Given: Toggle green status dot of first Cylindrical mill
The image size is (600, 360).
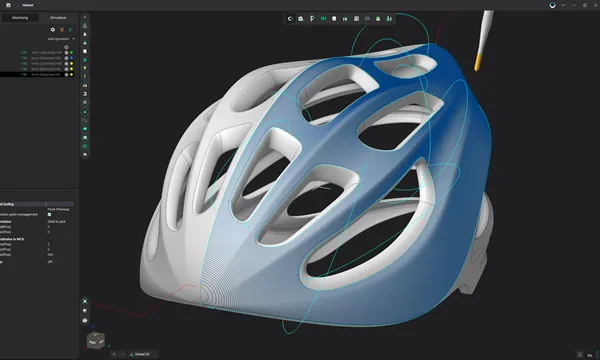Looking at the screenshot, I should coord(71,52).
